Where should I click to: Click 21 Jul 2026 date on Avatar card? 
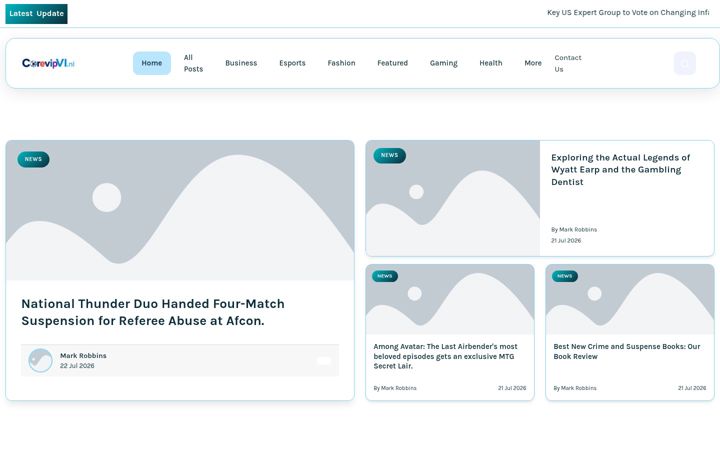(512, 388)
